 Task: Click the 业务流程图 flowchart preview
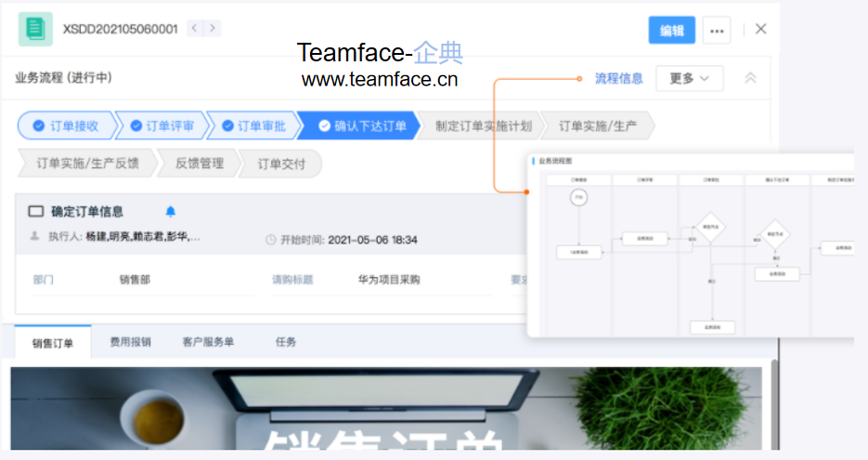point(691,245)
